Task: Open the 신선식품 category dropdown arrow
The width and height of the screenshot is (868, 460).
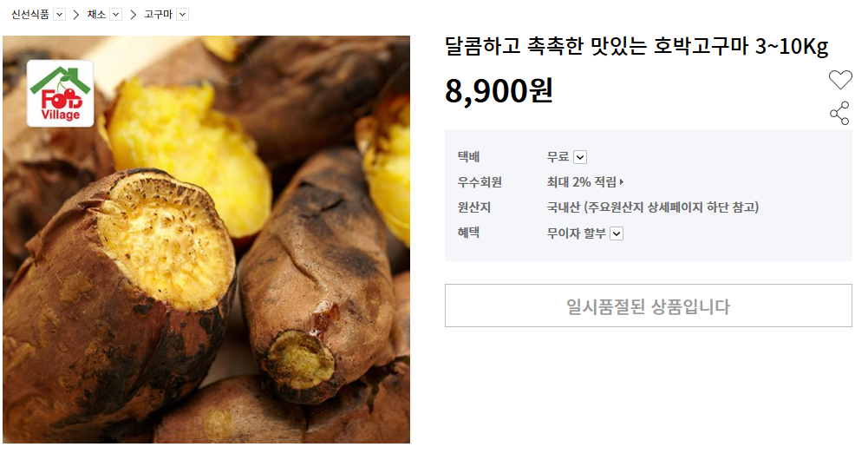Action: [59, 15]
